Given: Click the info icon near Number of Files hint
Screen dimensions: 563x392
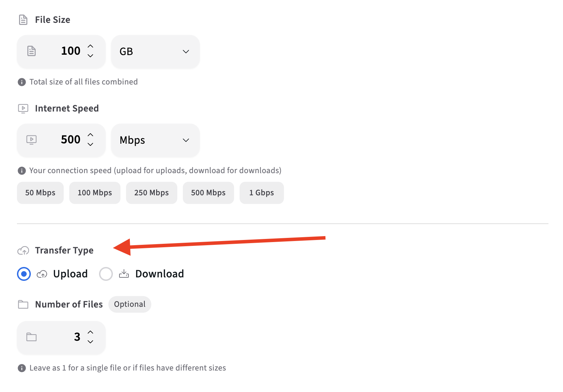Looking at the screenshot, I should point(21,368).
